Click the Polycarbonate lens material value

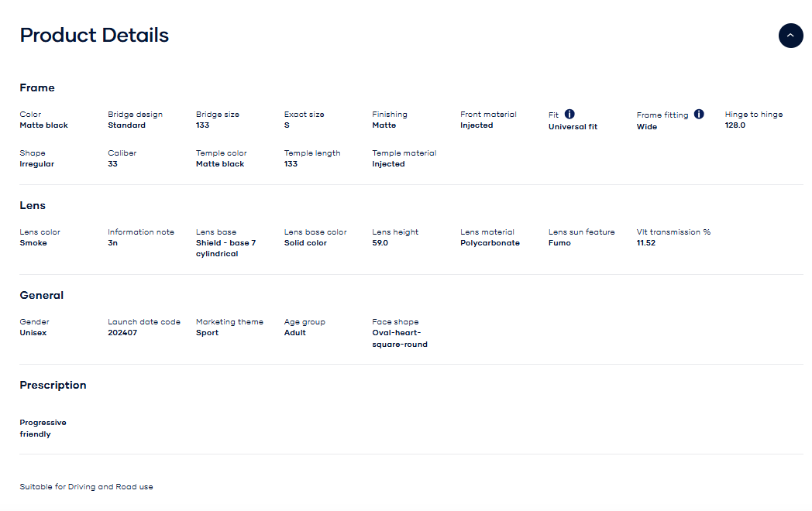click(490, 242)
